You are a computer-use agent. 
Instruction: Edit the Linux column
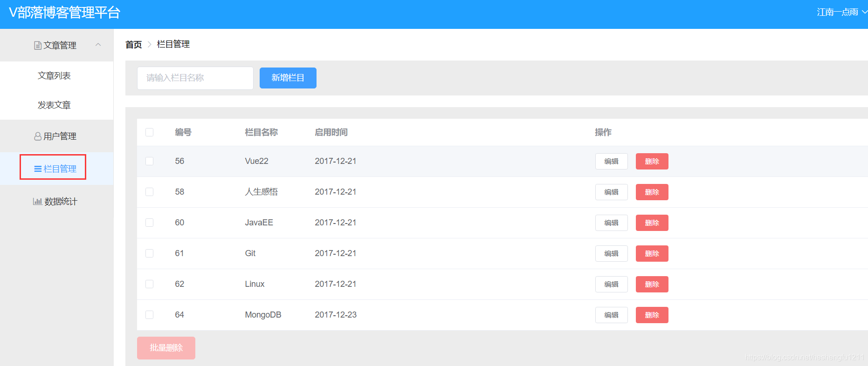pos(612,285)
